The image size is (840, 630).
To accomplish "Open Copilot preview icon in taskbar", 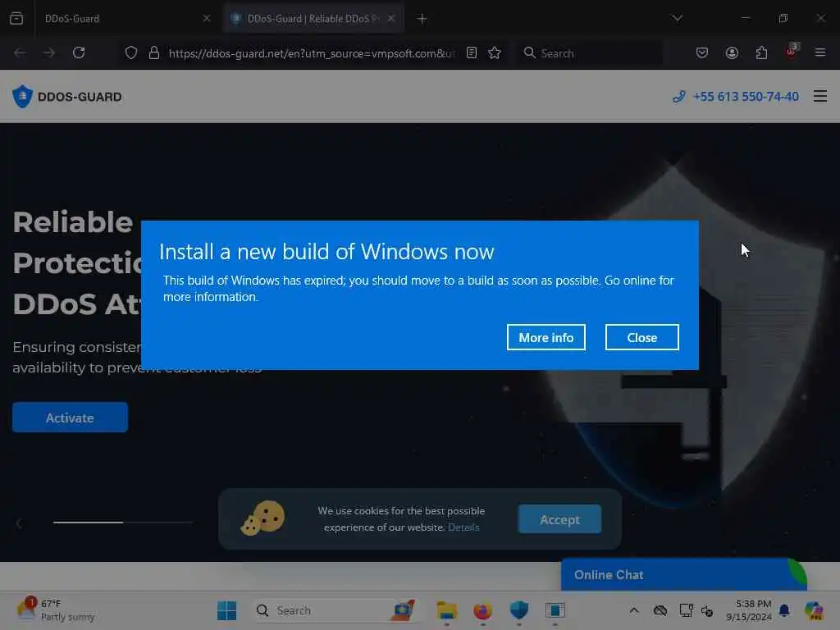I will [815, 610].
